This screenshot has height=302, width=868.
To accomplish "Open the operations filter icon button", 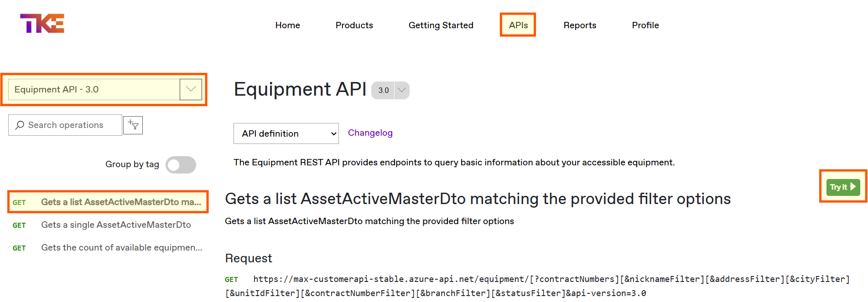I will (133, 125).
